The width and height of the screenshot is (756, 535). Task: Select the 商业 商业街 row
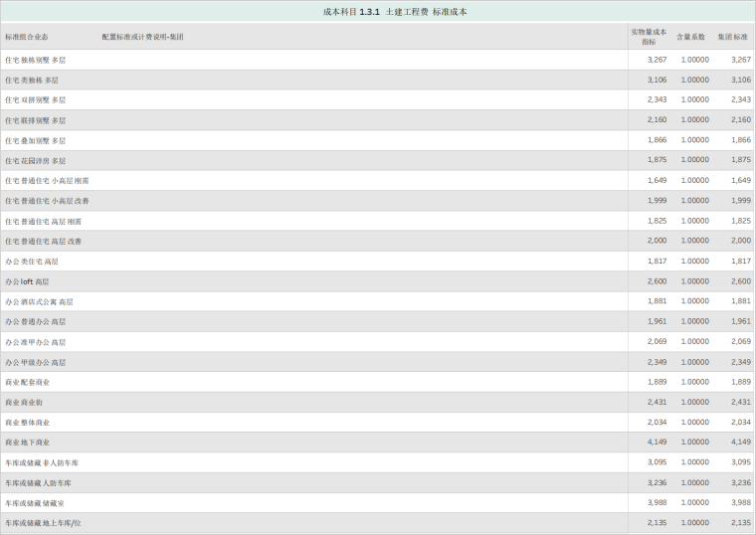(24, 402)
